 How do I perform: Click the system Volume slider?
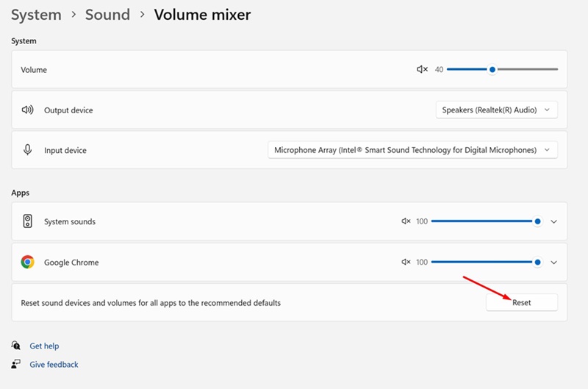(x=502, y=70)
